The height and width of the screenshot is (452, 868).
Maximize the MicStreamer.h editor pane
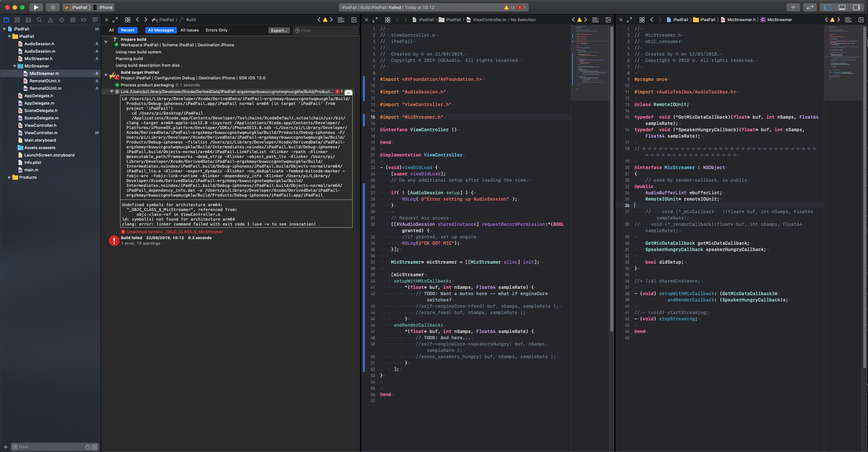[x=629, y=20]
